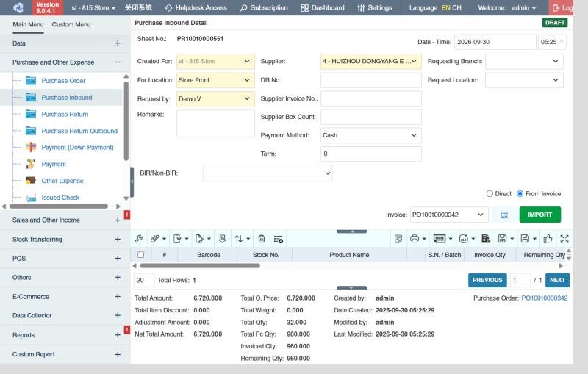Open Dashboard in top bar
588x374 pixels.
click(x=323, y=7)
